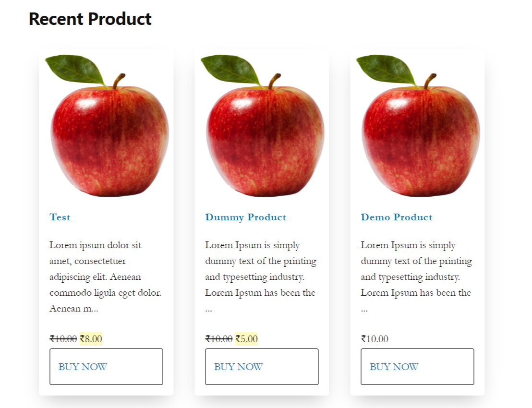
Task: Click the struck-through ₹10.00 on the Dummy Product card
Action: 219,339
